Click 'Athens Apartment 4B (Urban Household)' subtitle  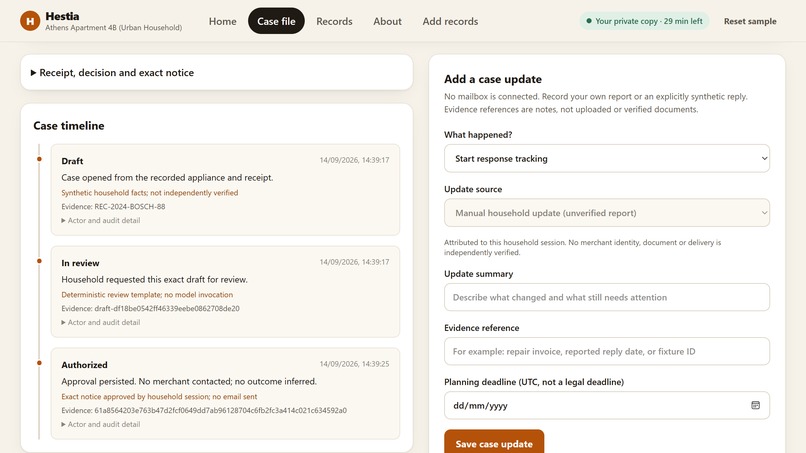[x=114, y=28]
